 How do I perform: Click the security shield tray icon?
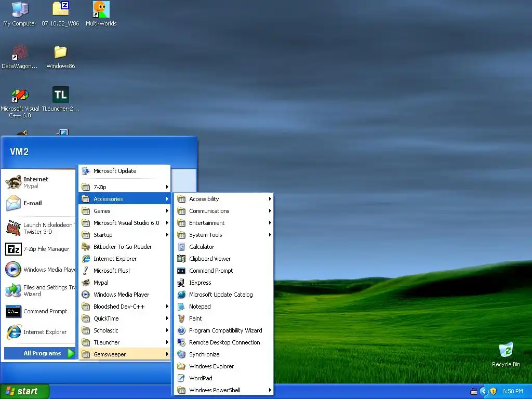pos(493,391)
